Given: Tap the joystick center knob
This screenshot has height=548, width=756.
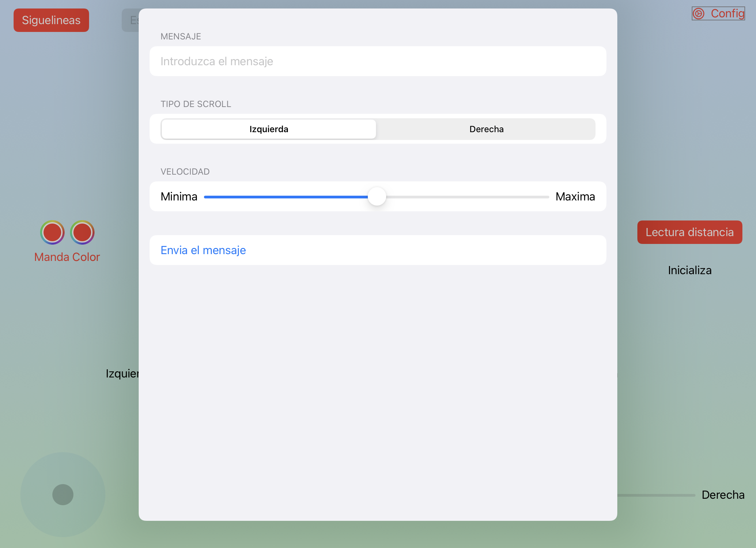Looking at the screenshot, I should pyautogui.click(x=63, y=495).
